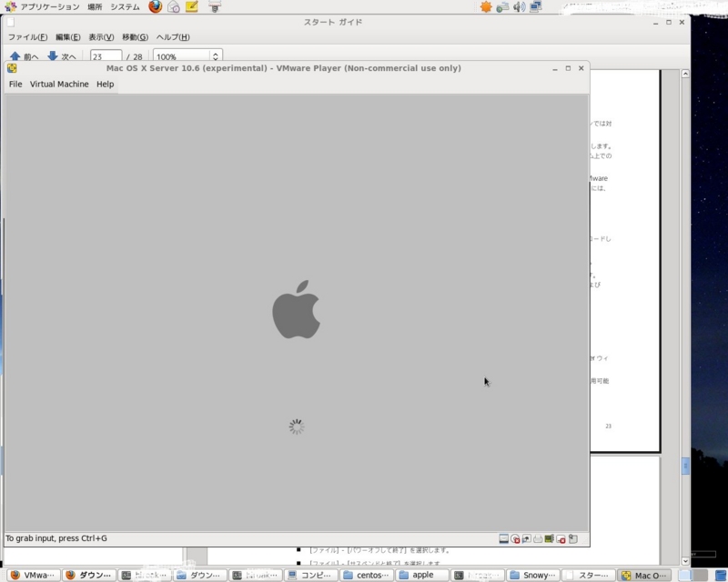Launch the mail client from top panel
728x582 pixels.
coord(174,6)
